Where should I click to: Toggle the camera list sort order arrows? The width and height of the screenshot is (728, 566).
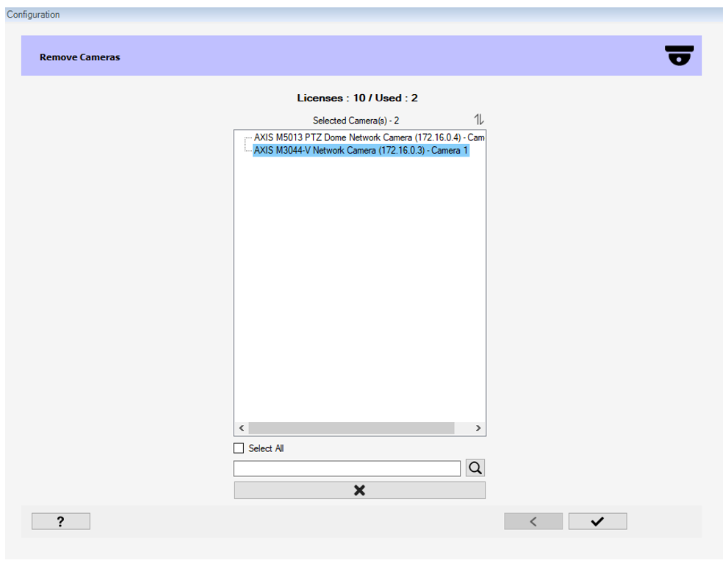point(479,119)
